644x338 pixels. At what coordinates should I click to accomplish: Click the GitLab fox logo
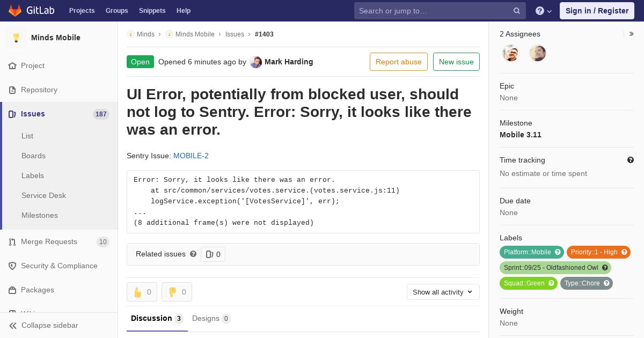[x=15, y=10]
